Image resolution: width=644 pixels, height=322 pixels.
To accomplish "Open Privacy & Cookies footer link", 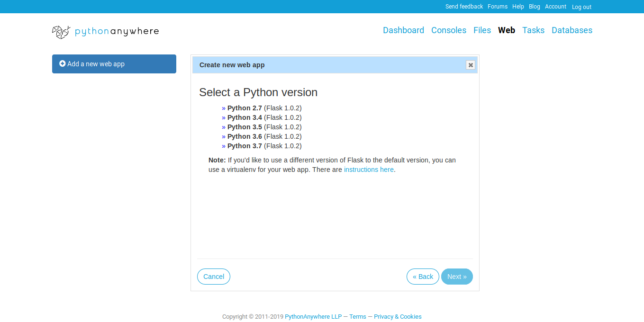I will pyautogui.click(x=398, y=317).
